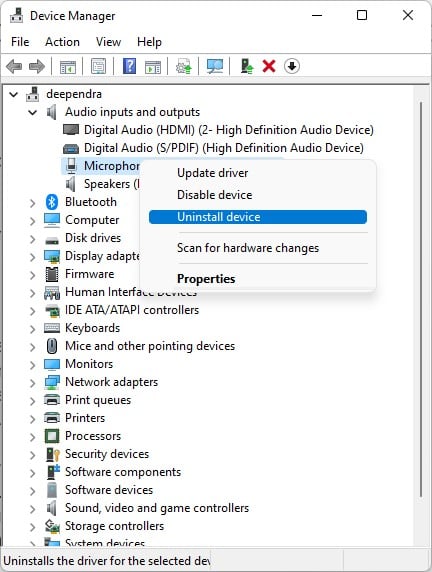The image size is (432, 572).
Task: Click the Back arrow toolbar icon
Action: pos(14,66)
